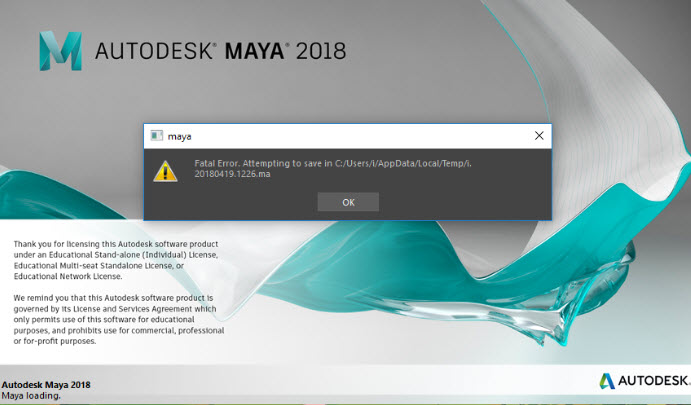This screenshot has height=405, width=691.
Task: Click the yellow warning triangle icon
Action: coord(165,171)
